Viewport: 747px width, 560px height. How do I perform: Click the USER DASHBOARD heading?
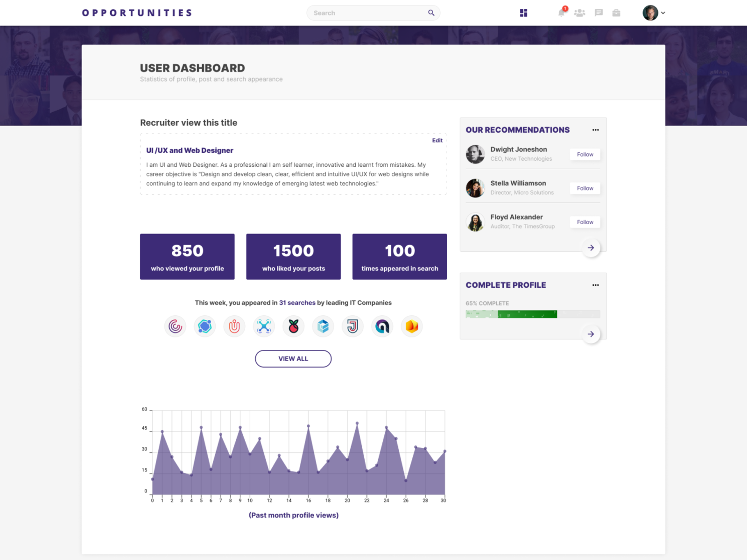coord(192,68)
